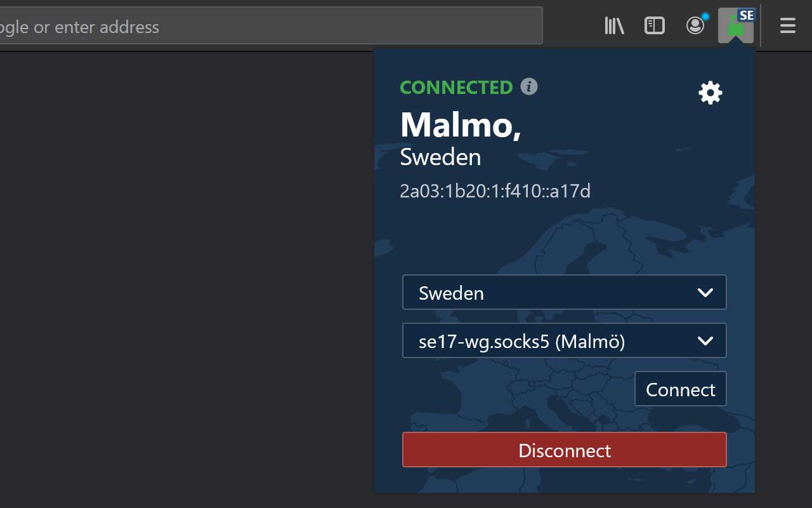Open the Library bookshelf icon

pyautogui.click(x=614, y=26)
